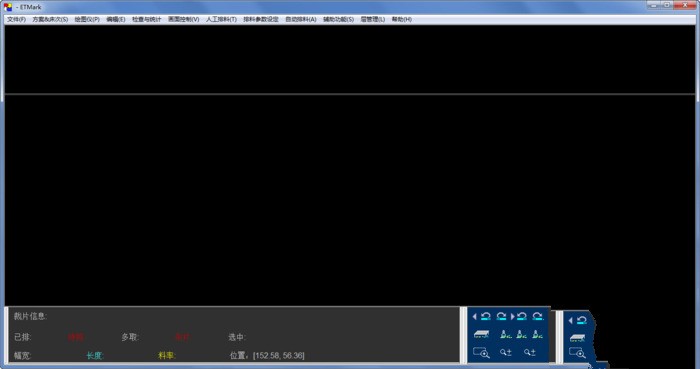Click the zoom window icon in the wide tool panel
This screenshot has height=369, width=700.
(x=481, y=352)
